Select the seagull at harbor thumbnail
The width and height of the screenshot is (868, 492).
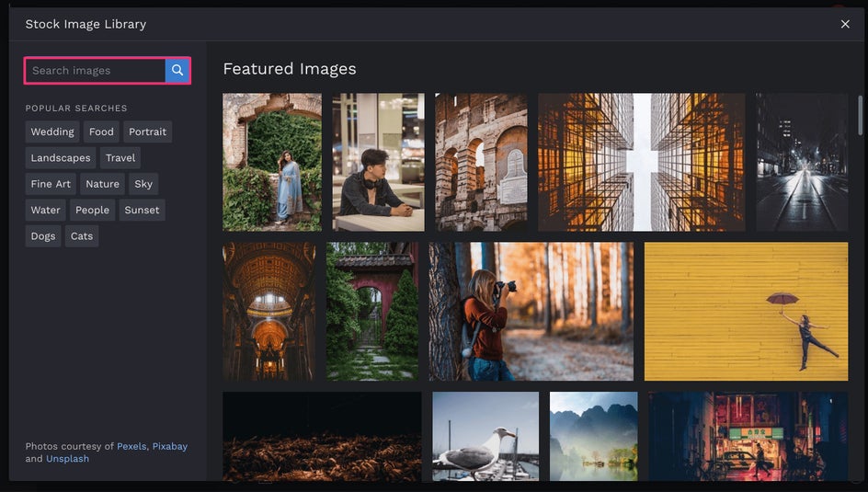tap(485, 436)
